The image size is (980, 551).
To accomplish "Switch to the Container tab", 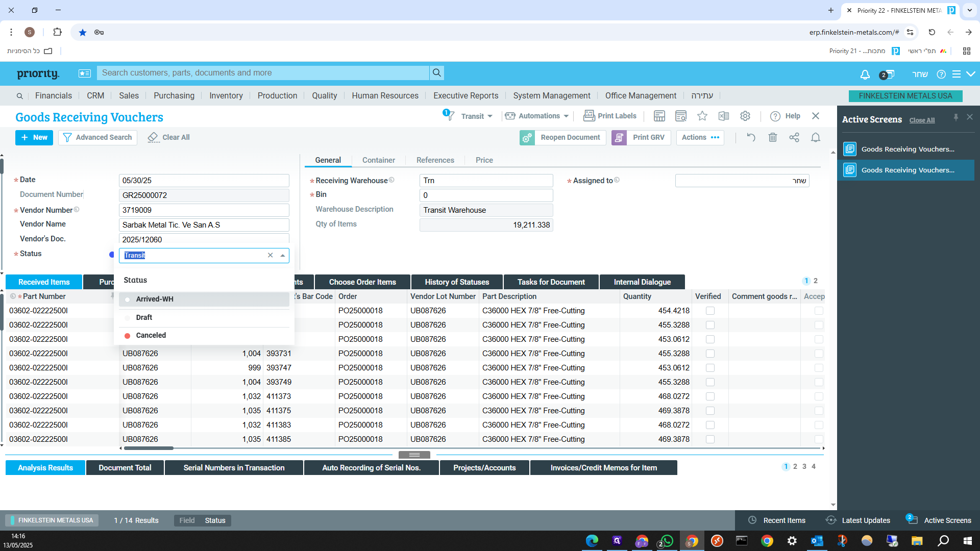I will (378, 160).
